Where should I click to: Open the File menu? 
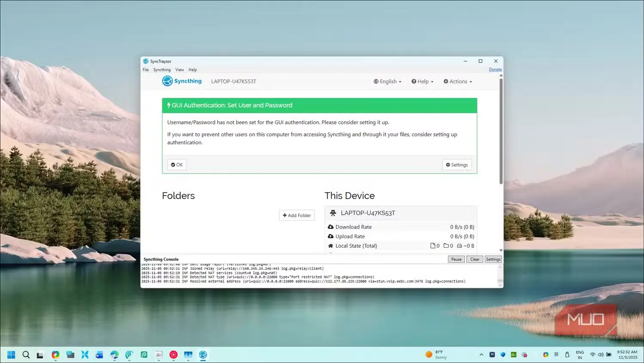(x=146, y=70)
